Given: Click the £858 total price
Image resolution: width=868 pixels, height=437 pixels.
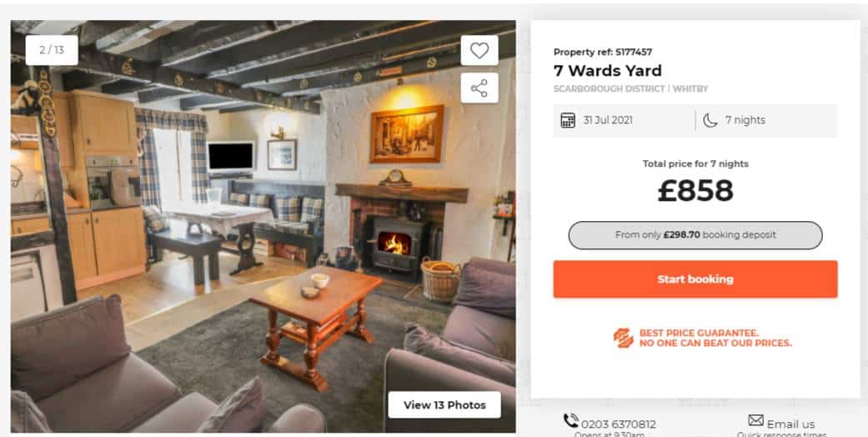Looking at the screenshot, I should point(695,190).
